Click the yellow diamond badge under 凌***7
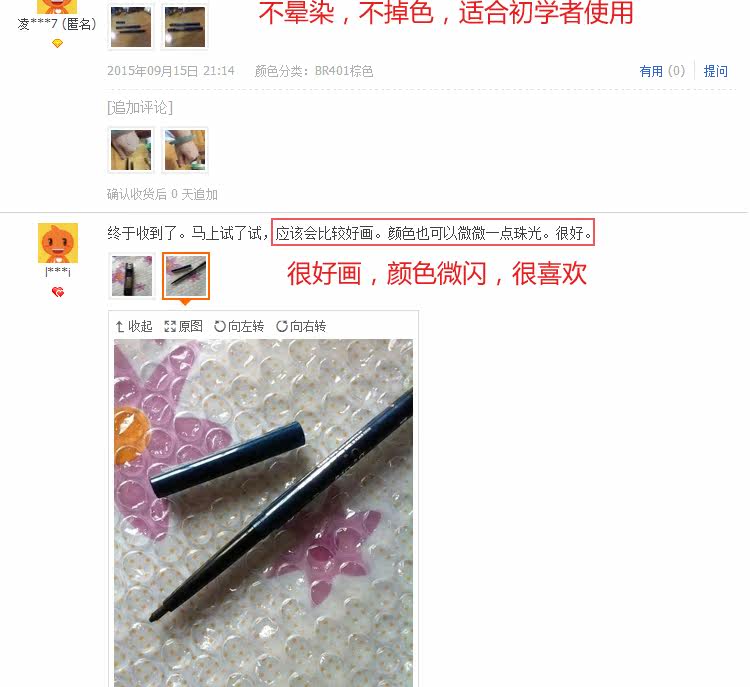This screenshot has width=750, height=687. pyautogui.click(x=57, y=44)
